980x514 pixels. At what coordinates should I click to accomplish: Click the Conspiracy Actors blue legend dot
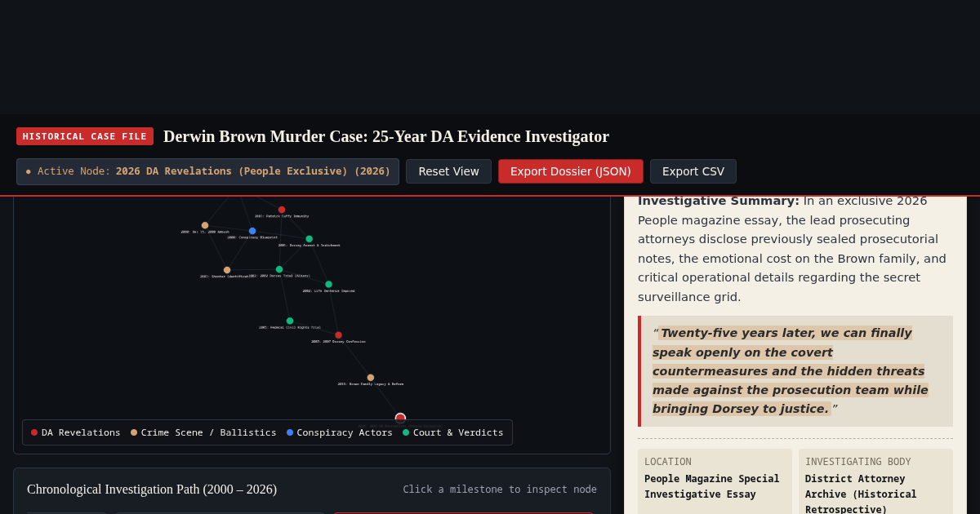290,432
